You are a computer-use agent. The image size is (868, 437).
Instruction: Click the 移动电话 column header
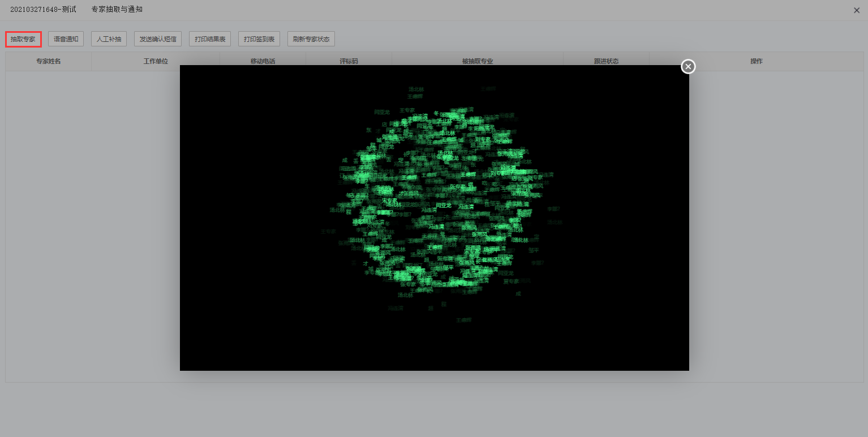tap(263, 61)
